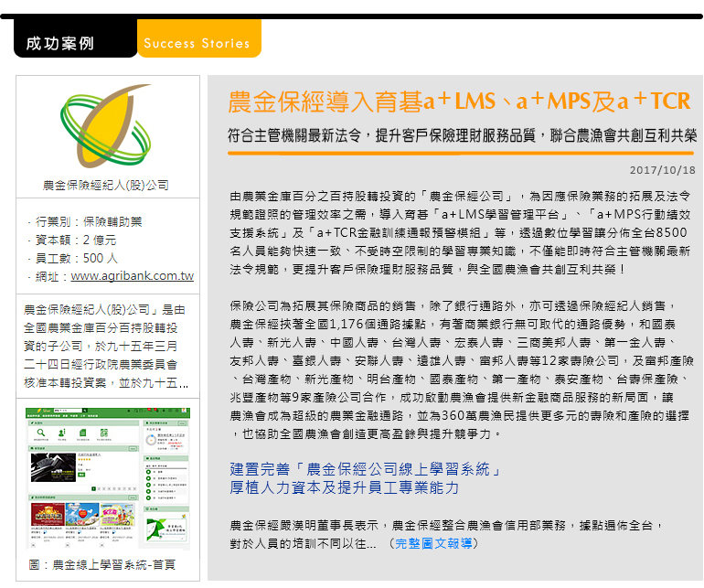The width and height of the screenshot is (704, 588).
Task: Click the caption 圖：農金線上學習系統-首頁
Action: (x=101, y=564)
